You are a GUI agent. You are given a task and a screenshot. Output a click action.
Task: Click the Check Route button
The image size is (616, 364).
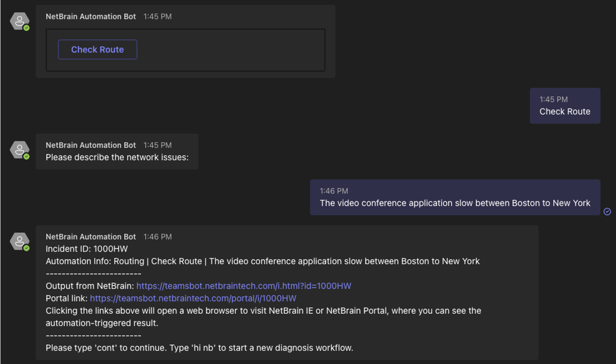[x=97, y=49]
